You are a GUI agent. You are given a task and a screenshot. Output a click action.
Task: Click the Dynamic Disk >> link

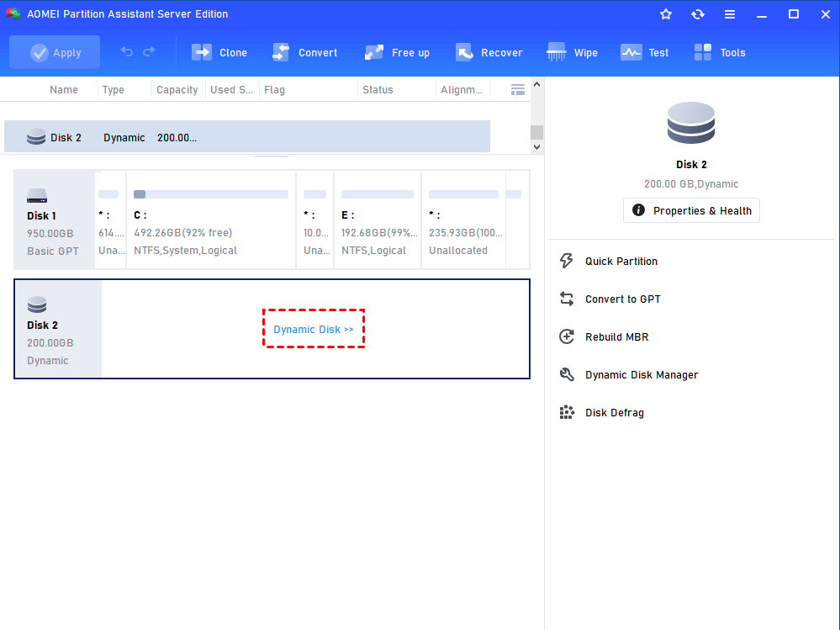314,329
